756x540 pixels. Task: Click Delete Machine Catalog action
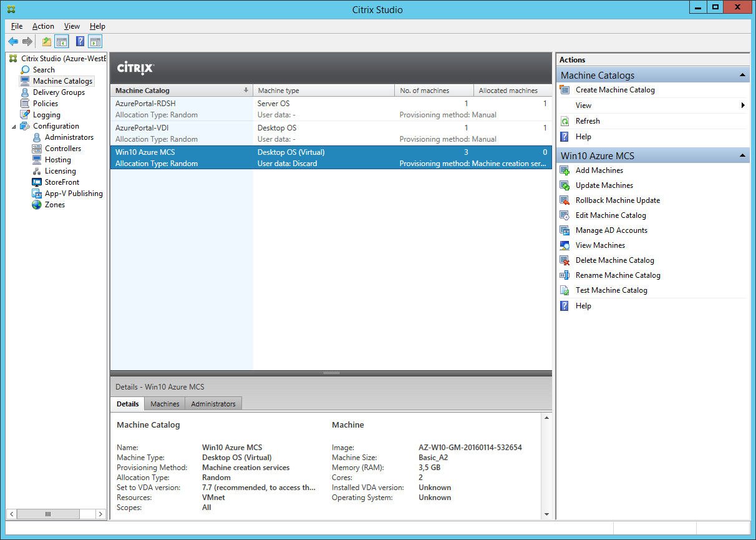click(614, 260)
